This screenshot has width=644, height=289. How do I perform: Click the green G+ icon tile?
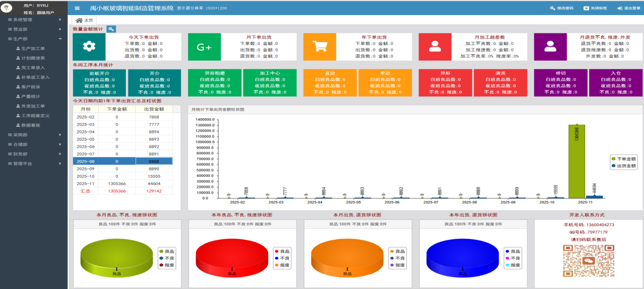pyautogui.click(x=204, y=47)
